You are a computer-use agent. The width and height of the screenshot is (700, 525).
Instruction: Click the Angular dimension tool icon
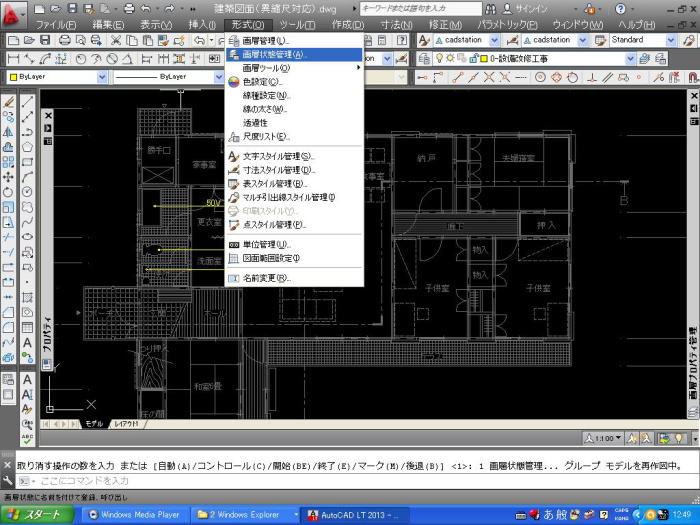click(127, 58)
